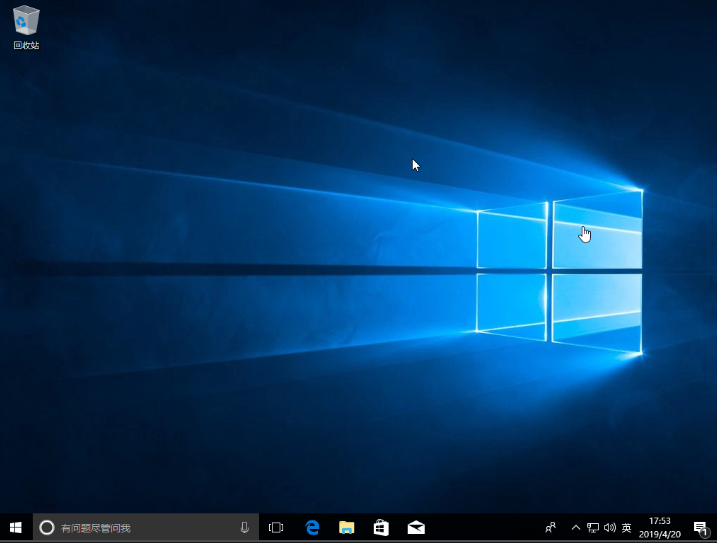Open the People tray icon
This screenshot has height=543, width=717.
click(550, 527)
